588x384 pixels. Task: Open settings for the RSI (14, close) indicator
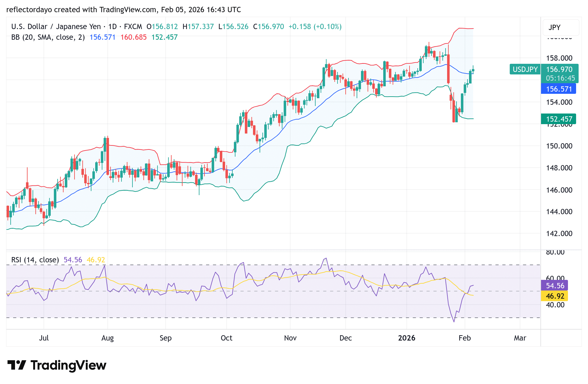click(x=34, y=260)
